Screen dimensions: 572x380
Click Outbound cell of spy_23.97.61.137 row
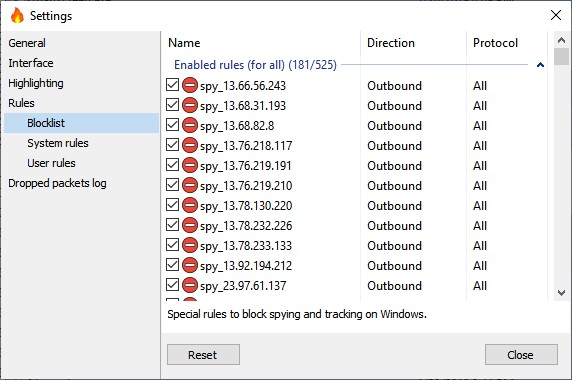tap(394, 286)
